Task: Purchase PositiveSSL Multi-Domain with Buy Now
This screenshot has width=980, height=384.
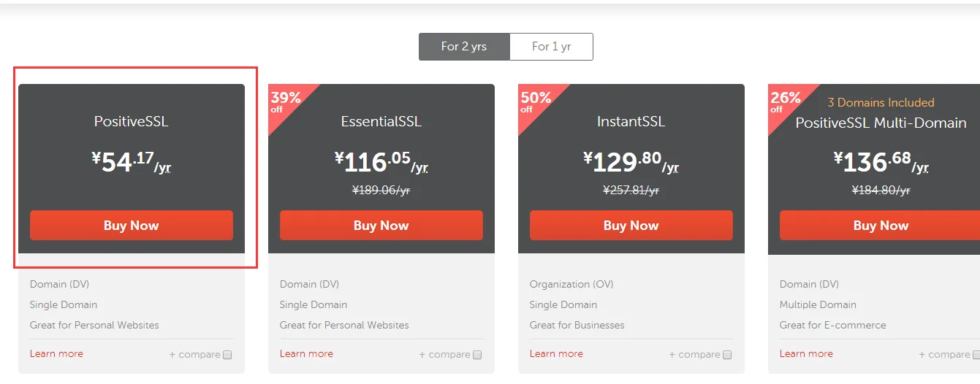Action: pyautogui.click(x=880, y=226)
